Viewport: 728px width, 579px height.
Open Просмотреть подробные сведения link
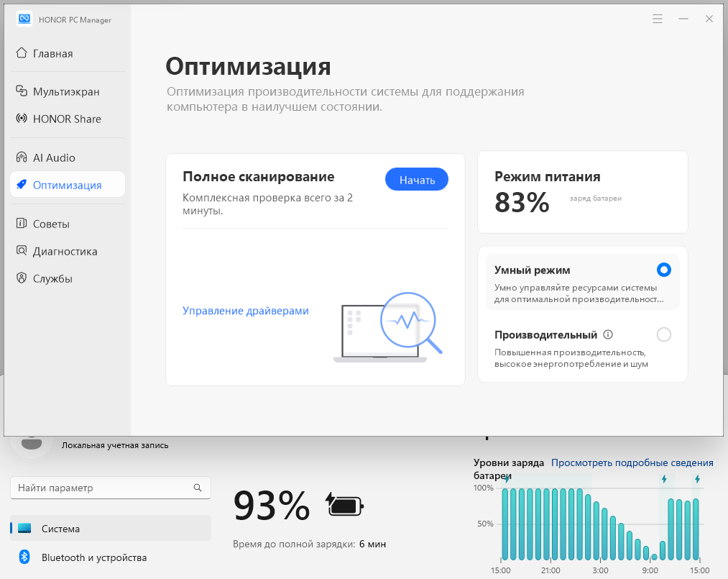(632, 462)
